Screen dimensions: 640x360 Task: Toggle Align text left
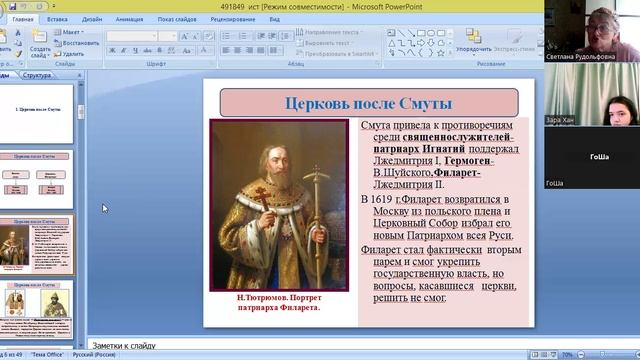[x=226, y=50]
